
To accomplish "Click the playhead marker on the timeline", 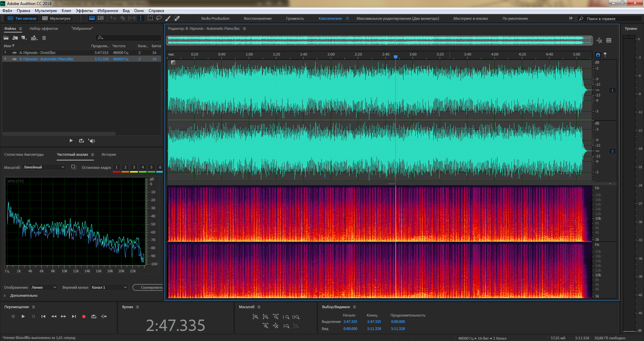I will pyautogui.click(x=396, y=57).
